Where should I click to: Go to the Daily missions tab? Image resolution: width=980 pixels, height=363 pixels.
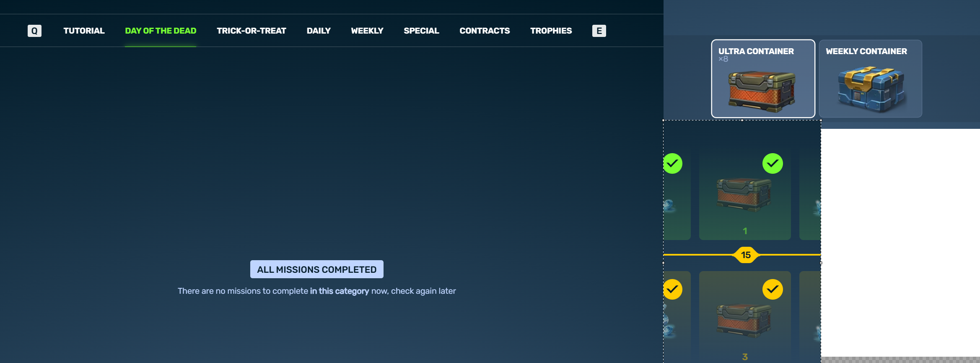319,31
